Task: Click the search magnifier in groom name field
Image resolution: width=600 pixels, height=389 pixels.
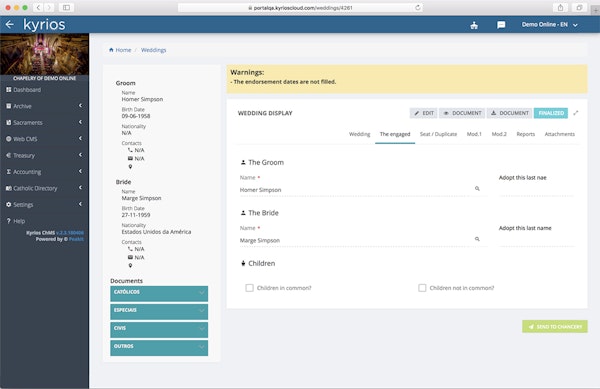Action: point(477,189)
